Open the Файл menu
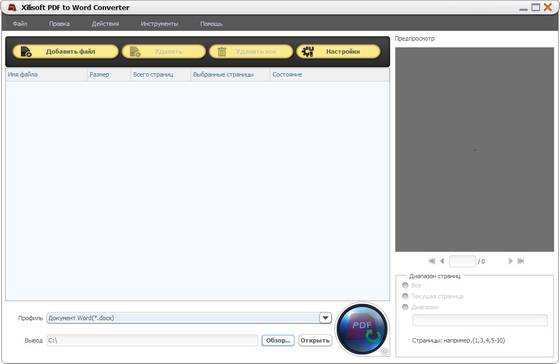This screenshot has height=364, width=560. [x=20, y=24]
